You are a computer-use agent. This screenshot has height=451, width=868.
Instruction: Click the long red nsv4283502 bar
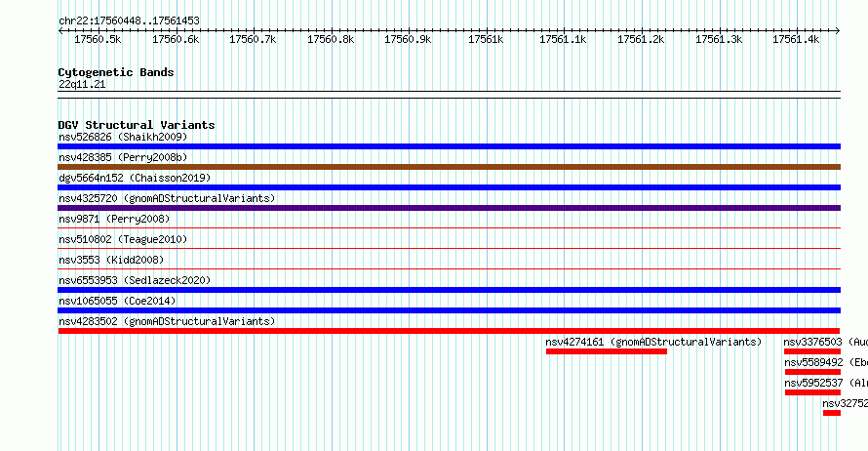tap(449, 331)
